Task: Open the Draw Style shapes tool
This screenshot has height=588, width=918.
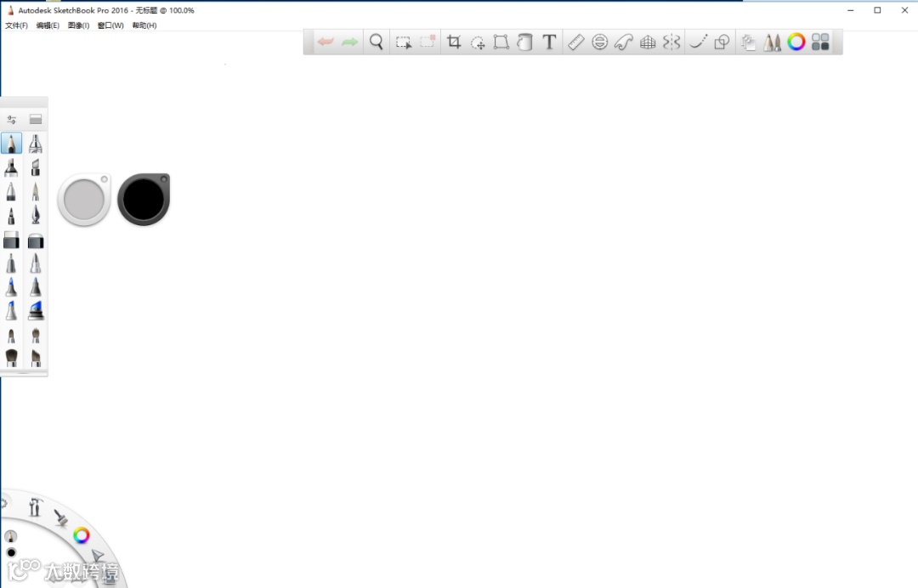Action: pos(722,42)
